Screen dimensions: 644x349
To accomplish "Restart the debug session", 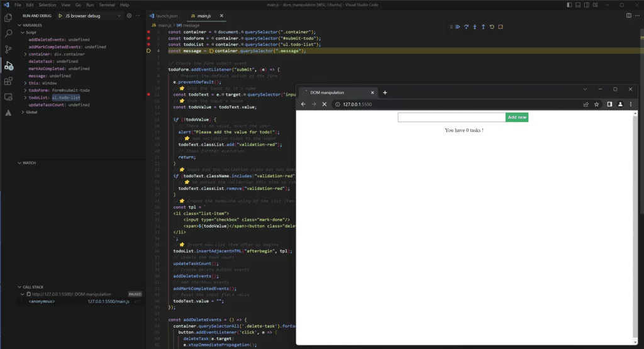I will pyautogui.click(x=492, y=26).
